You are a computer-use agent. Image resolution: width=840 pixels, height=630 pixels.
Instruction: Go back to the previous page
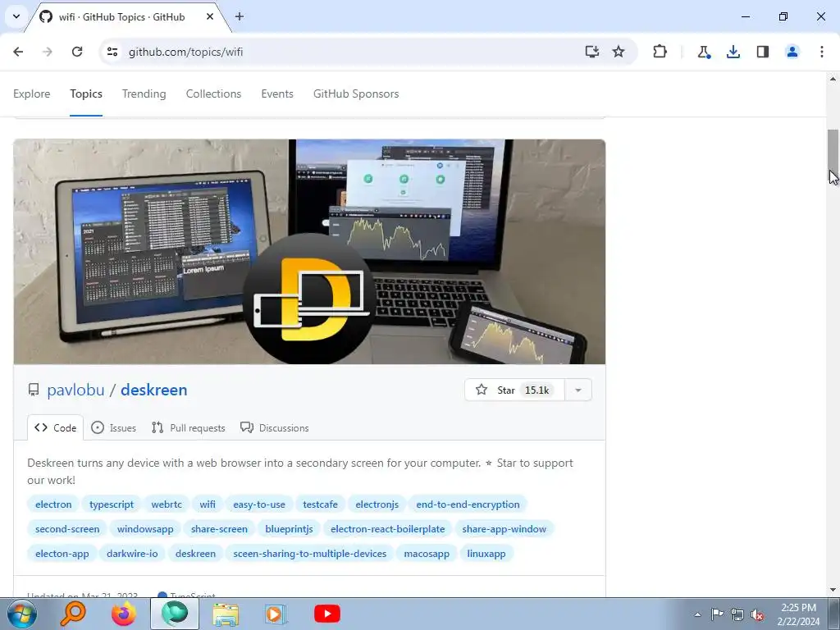18,52
